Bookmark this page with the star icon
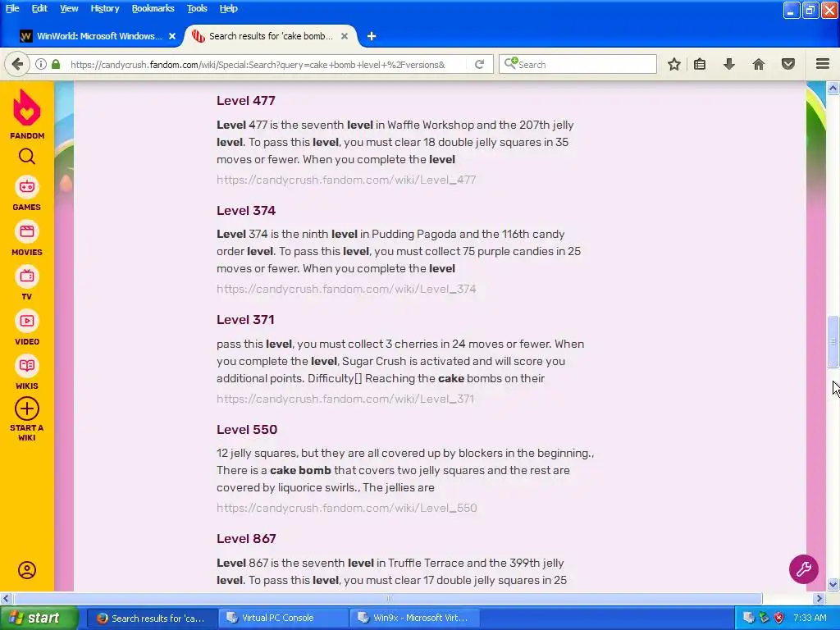This screenshot has width=840, height=630. pos(674,64)
